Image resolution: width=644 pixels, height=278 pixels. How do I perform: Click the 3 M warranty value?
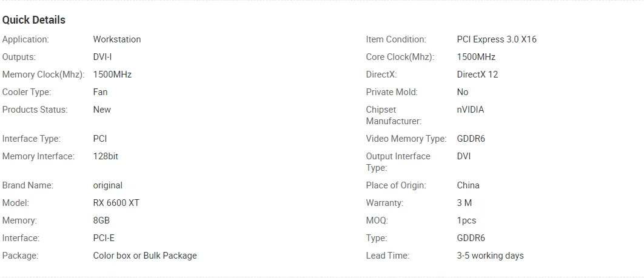tap(464, 203)
